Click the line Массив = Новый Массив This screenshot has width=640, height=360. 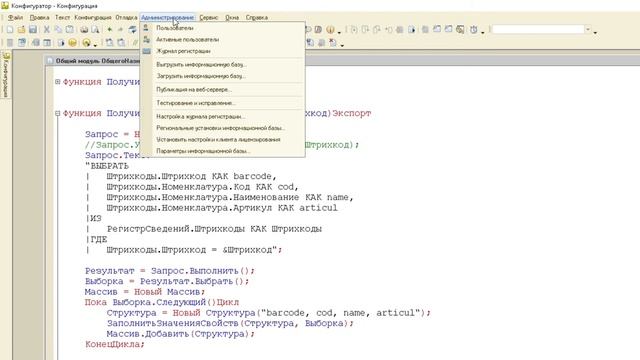[145, 292]
